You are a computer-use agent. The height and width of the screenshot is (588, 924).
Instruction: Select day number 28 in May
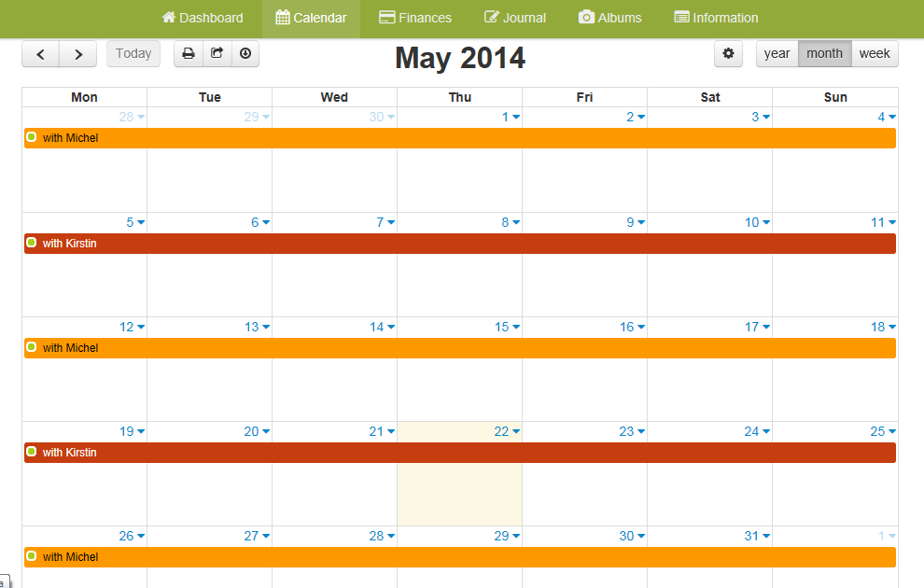coord(376,536)
